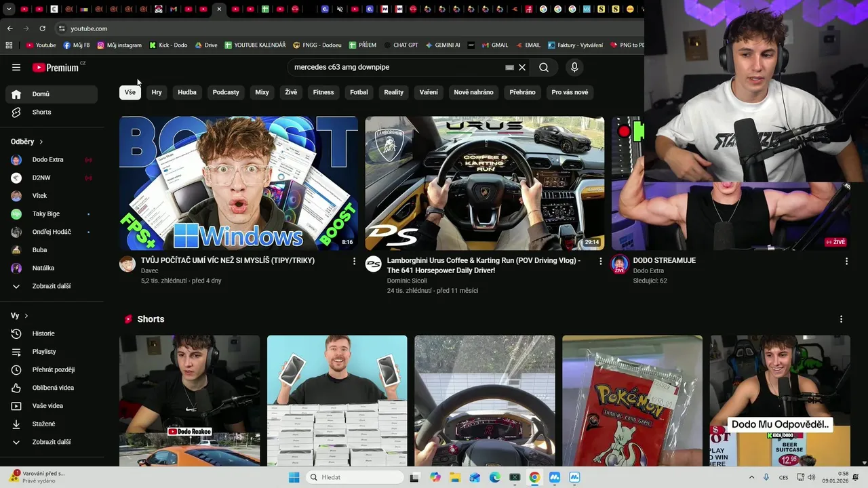Expand Zobrazit další under subscriptions
Image resolution: width=868 pixels, height=488 pixels.
coord(52,286)
